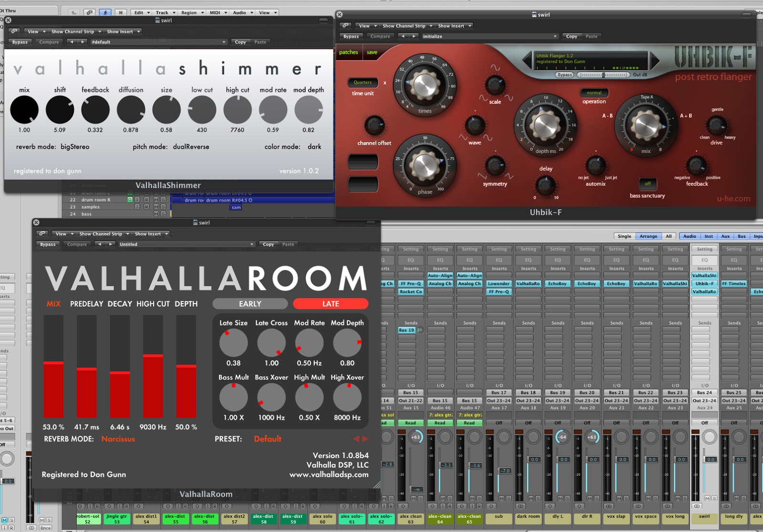Click the Uhbik-F times knob
Screen dimensions: 763x532
click(x=424, y=85)
